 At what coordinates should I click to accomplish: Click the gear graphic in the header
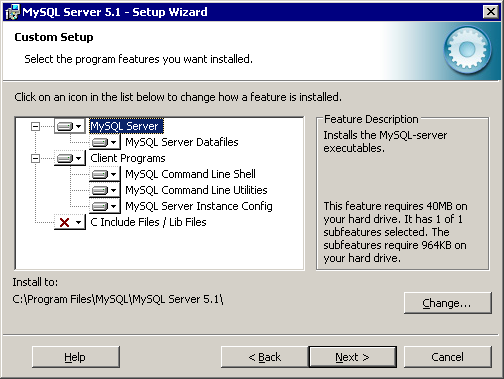tap(467, 50)
